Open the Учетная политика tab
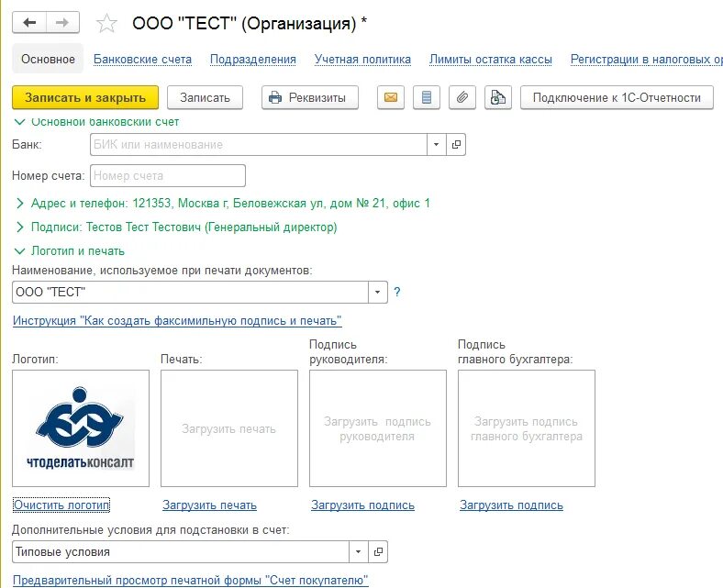This screenshot has height=588, width=723. 362,59
